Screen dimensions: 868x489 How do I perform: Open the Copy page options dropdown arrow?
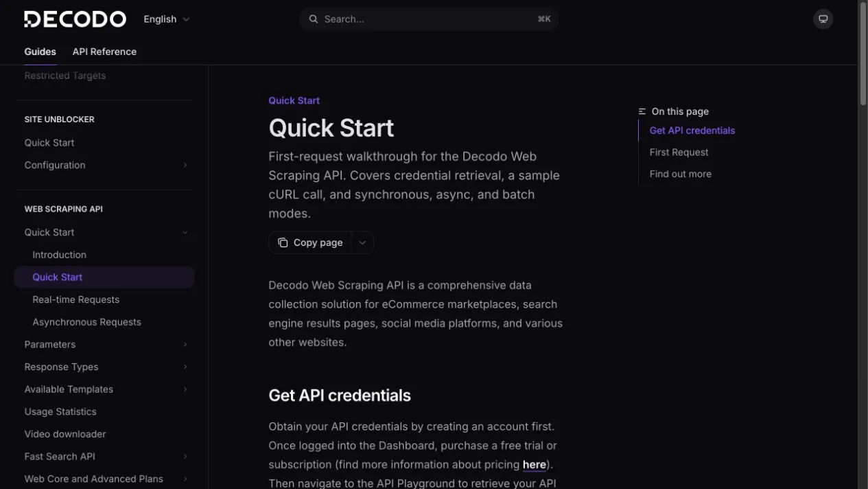(x=362, y=242)
